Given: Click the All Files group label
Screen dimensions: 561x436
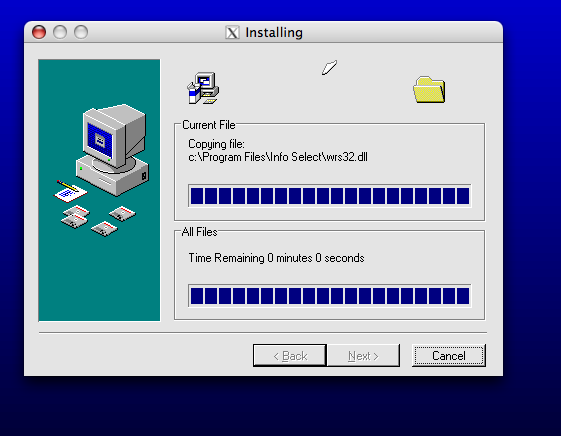Looking at the screenshot, I should [x=199, y=232].
